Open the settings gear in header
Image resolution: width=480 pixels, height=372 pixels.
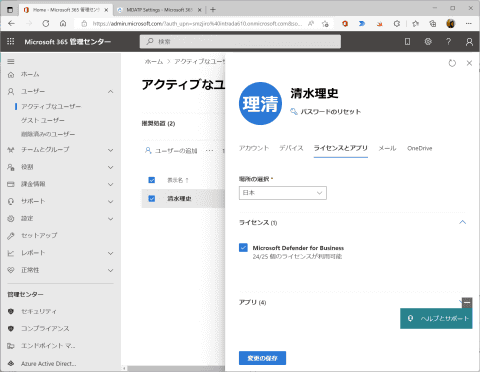(x=428, y=41)
